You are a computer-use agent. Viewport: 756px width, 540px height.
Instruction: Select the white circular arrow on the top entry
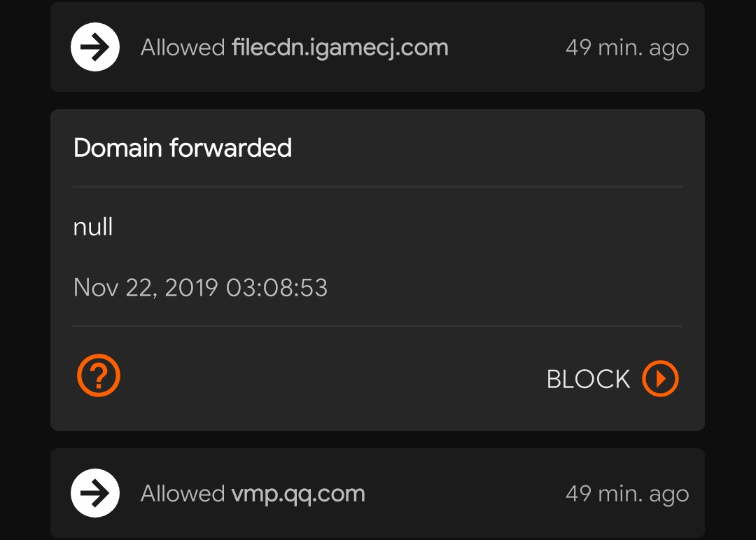[94, 47]
